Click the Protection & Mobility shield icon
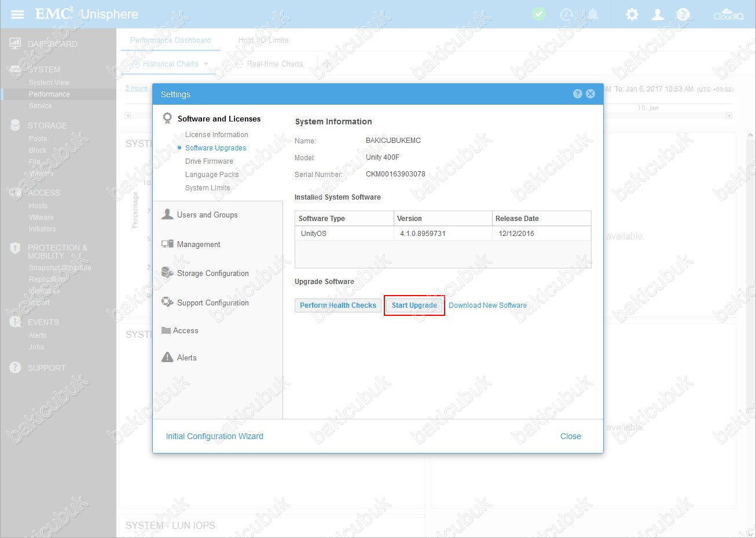Screen dimensions: 756x538 [x=15, y=249]
